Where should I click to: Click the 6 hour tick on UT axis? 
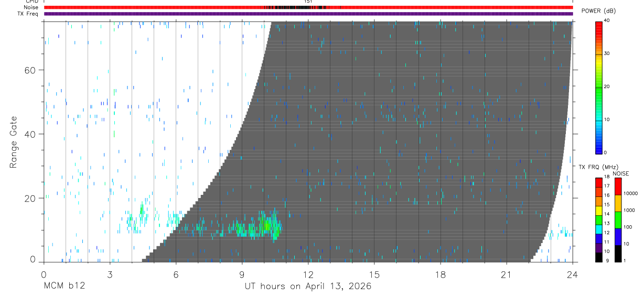pyautogui.click(x=176, y=274)
